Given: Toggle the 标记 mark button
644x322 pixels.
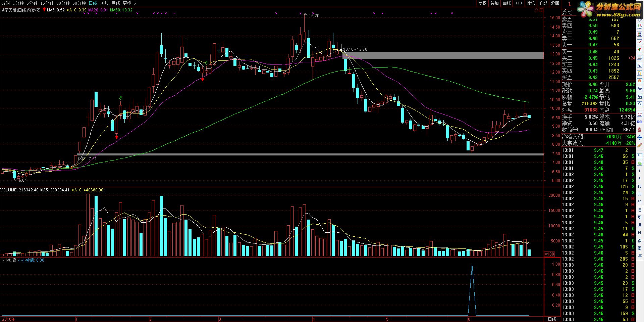Looking at the screenshot, I should click(x=531, y=3).
